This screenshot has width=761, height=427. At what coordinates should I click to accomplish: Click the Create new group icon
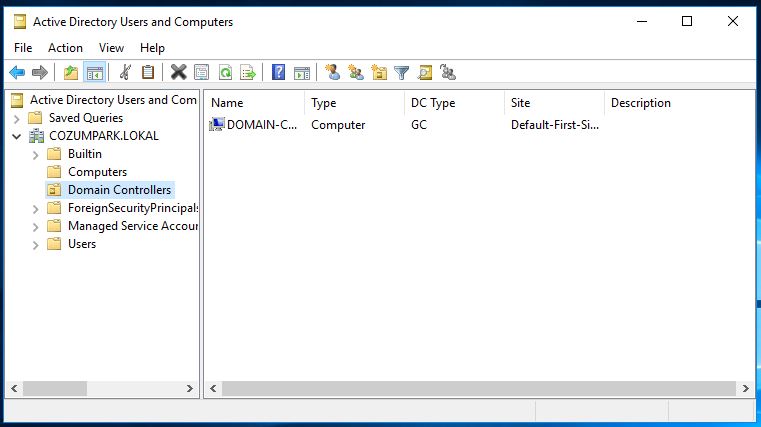click(x=356, y=72)
